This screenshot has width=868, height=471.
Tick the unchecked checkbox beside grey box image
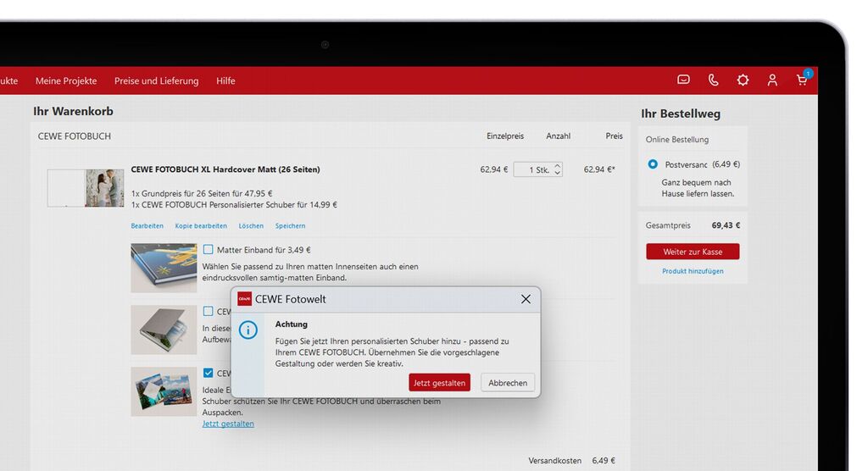[x=209, y=311]
